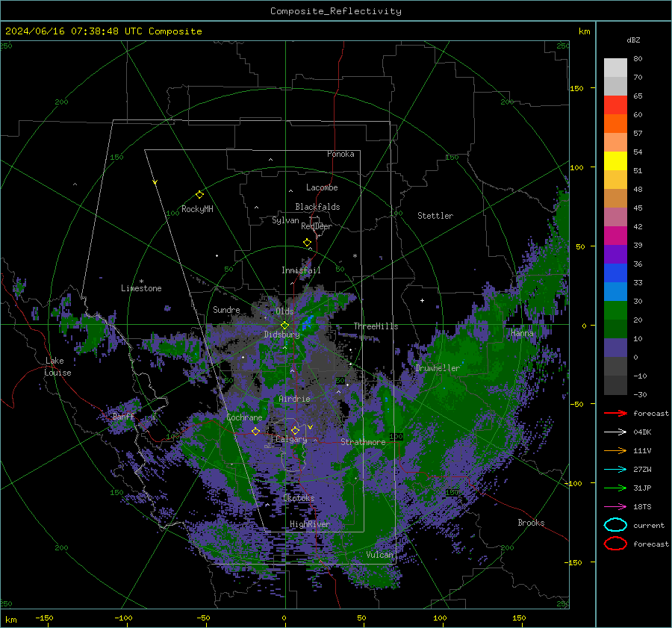The height and width of the screenshot is (628, 672).
Task: Click the Sundre town label
Action: (x=226, y=309)
